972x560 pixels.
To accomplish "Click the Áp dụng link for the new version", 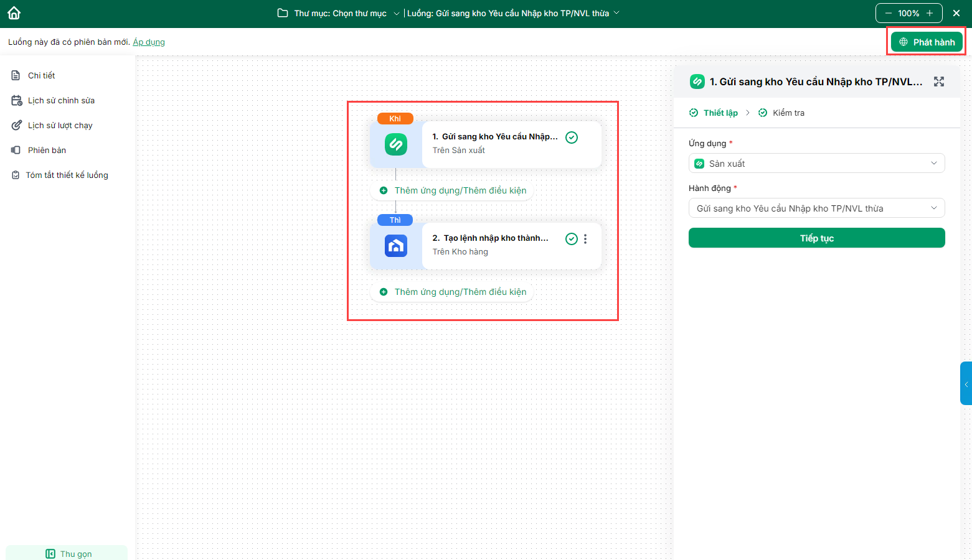I will click(x=149, y=42).
